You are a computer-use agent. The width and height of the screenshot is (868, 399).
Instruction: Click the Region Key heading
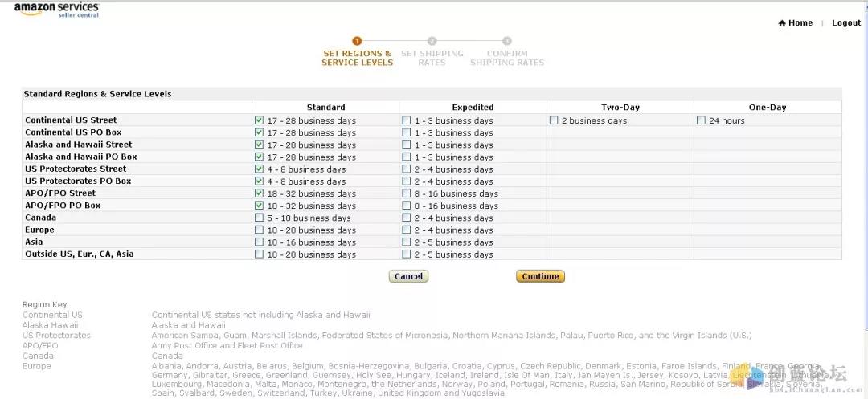45,304
